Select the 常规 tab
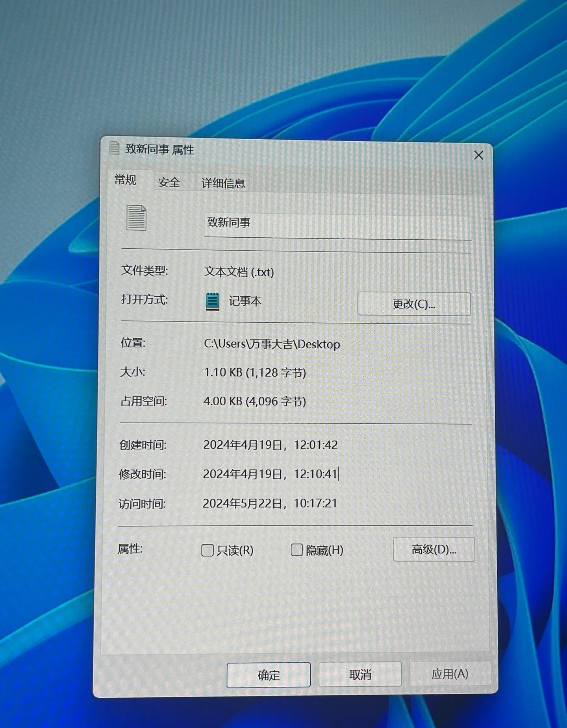567x728 pixels. 126,180
